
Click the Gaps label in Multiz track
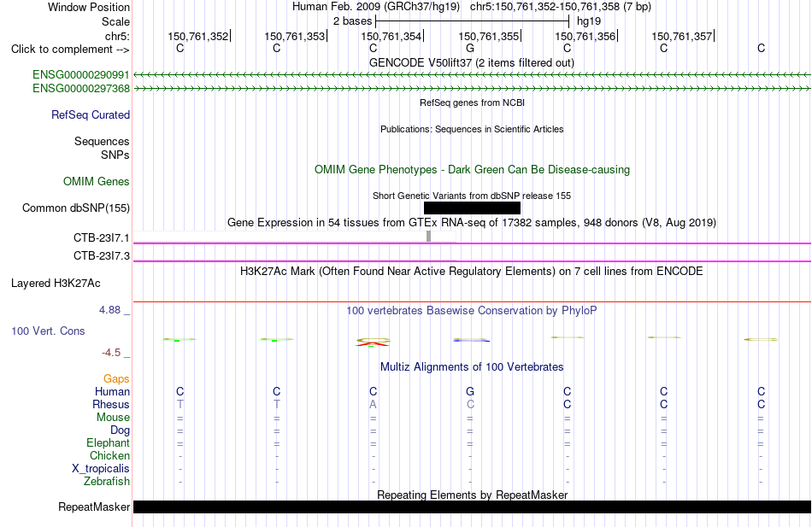click(116, 379)
